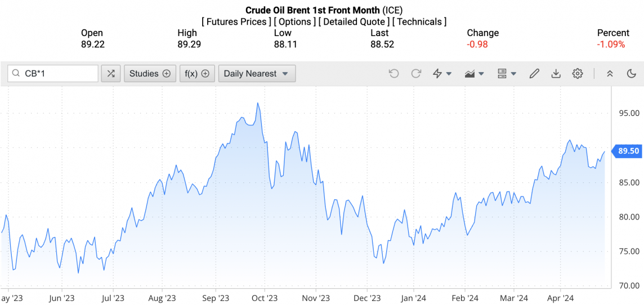Open the chart type dropdown
The width and height of the screenshot is (644, 305).
tap(474, 74)
